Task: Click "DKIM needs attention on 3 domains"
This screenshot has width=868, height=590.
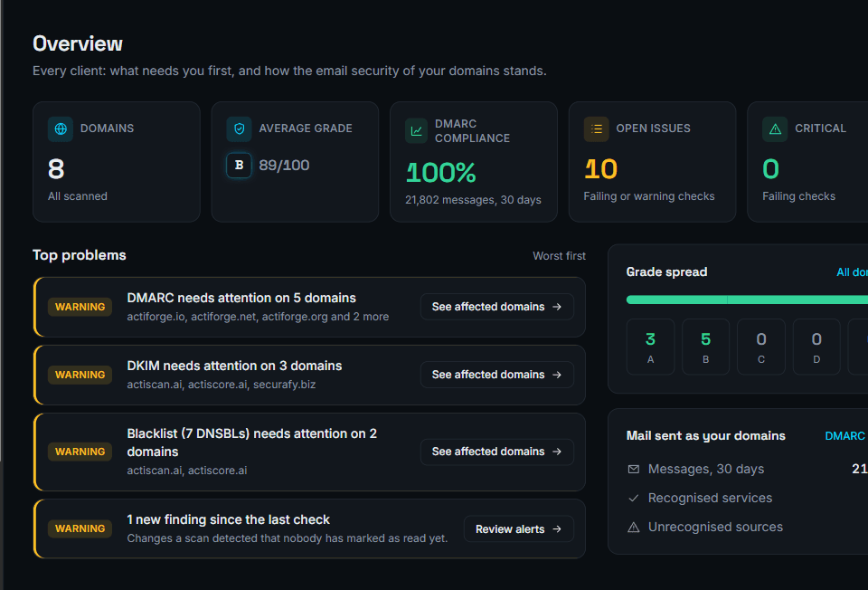Action: click(x=234, y=366)
